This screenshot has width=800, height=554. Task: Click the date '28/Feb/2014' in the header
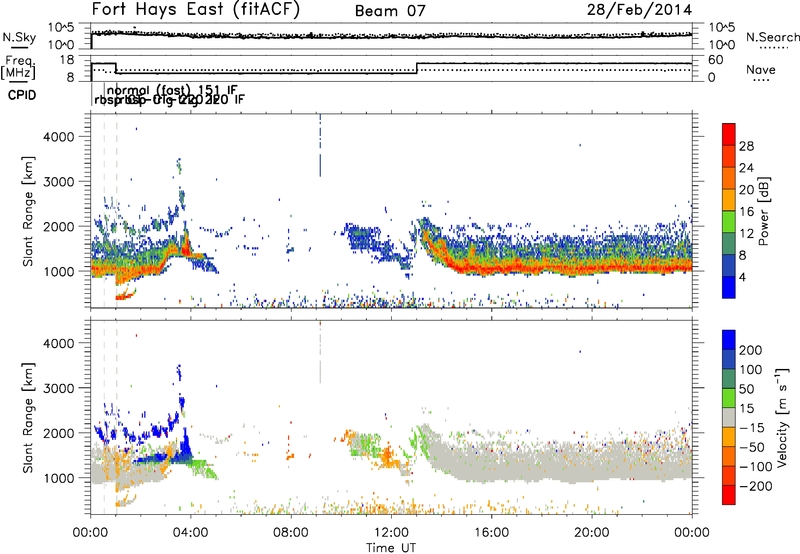(639, 9)
